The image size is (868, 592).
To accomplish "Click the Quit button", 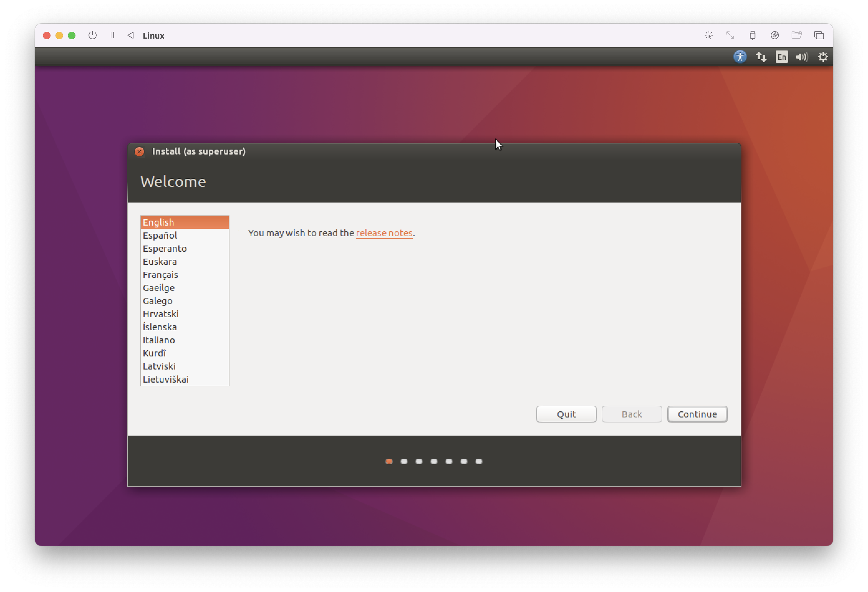I will [566, 414].
